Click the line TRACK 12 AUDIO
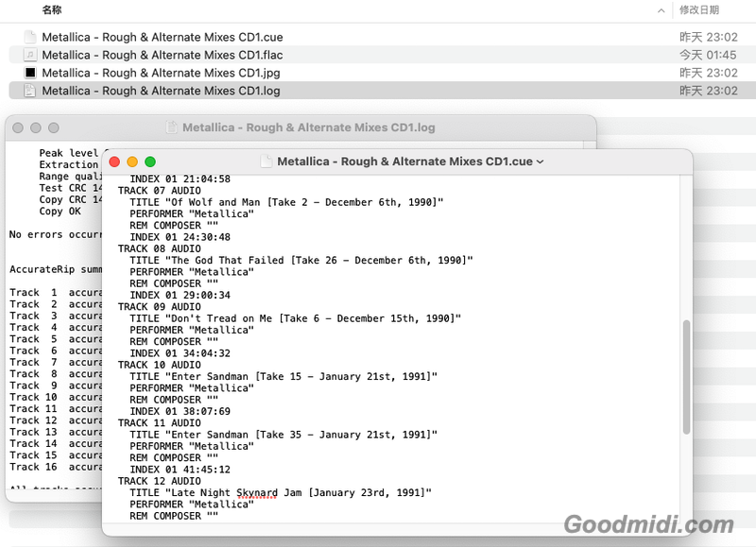 160,481
